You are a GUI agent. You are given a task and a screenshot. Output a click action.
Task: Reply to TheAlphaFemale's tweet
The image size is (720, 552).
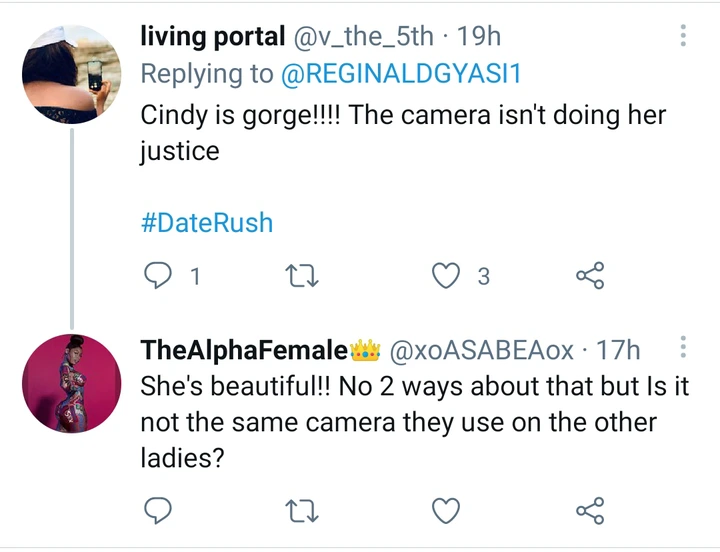(x=159, y=511)
